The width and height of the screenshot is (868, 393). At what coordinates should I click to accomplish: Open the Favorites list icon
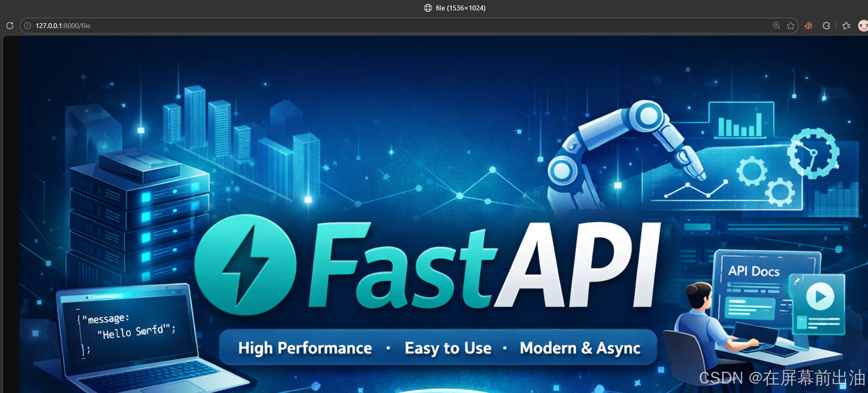tap(846, 26)
